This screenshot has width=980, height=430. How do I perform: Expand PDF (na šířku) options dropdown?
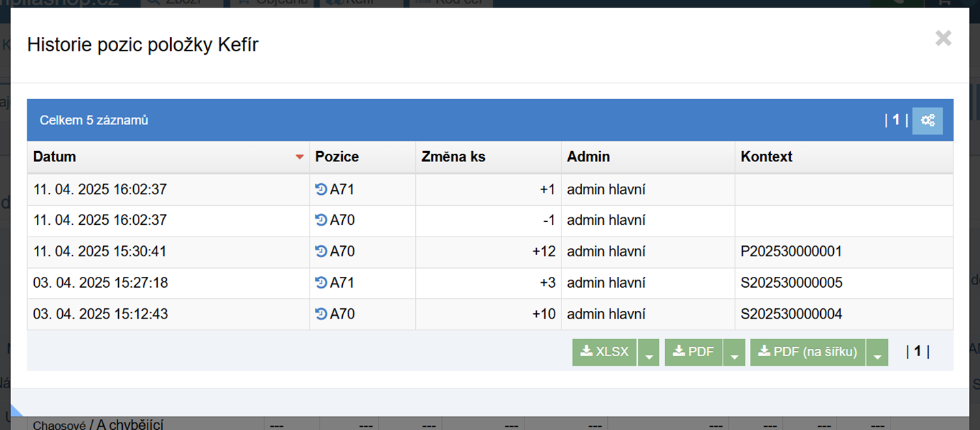(x=878, y=353)
